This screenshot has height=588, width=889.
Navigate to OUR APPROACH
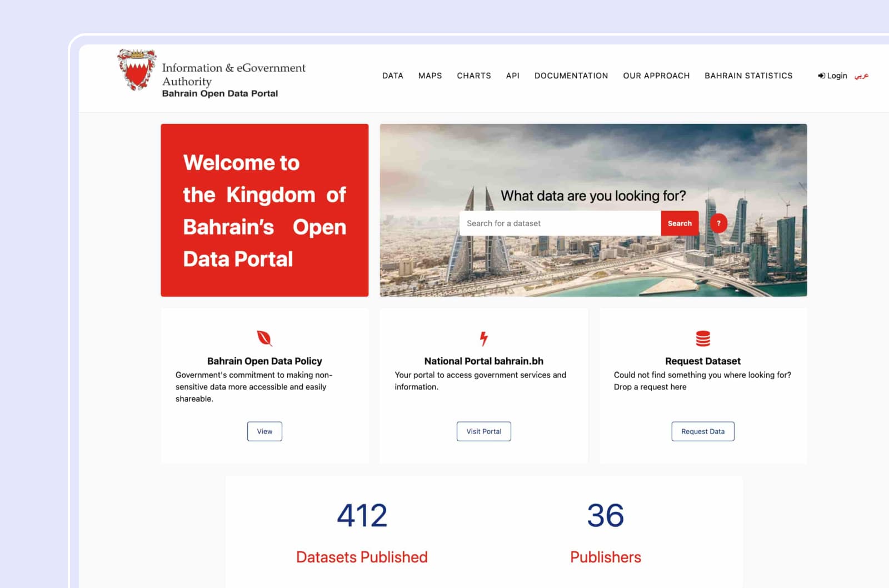point(656,76)
